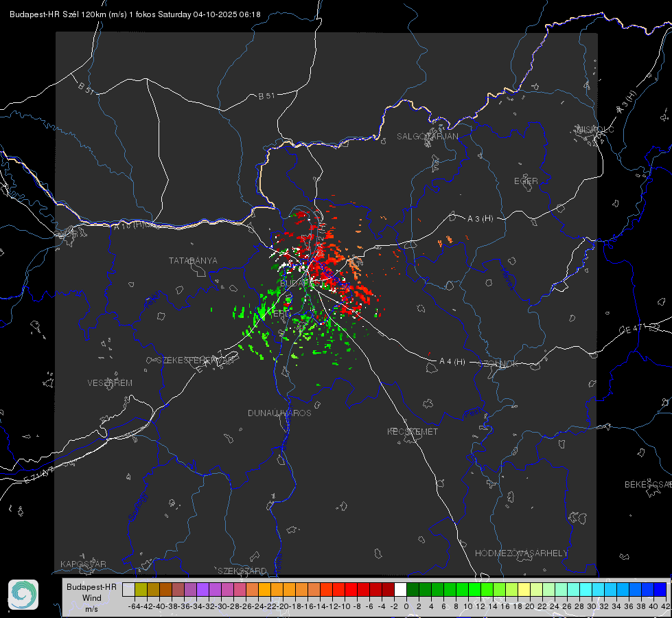Select the white zero-velocity swatch in the legend
Image resolution: width=672 pixels, height=618 pixels.
[400, 589]
